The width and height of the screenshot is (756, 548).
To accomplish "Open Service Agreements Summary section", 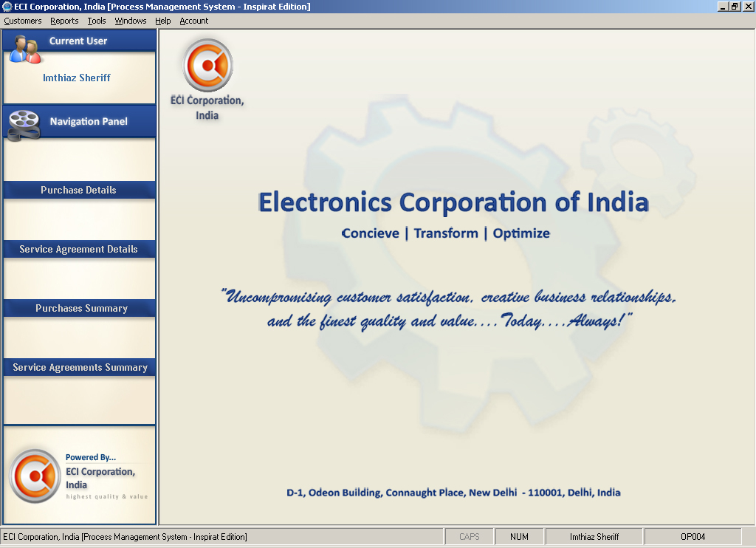I will point(79,367).
